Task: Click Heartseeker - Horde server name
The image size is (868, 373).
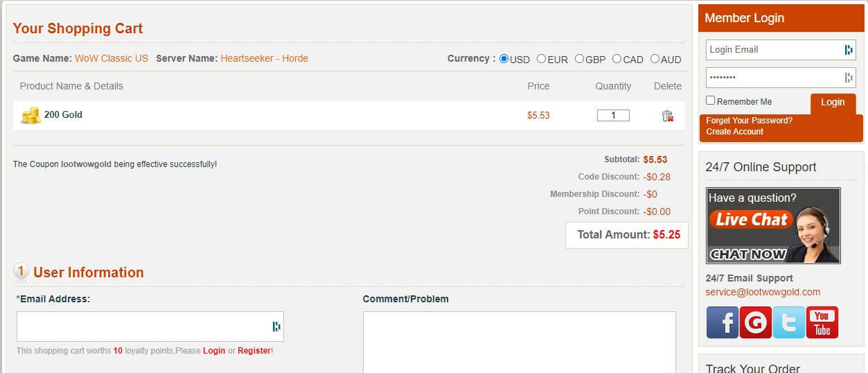Action: [x=265, y=59]
